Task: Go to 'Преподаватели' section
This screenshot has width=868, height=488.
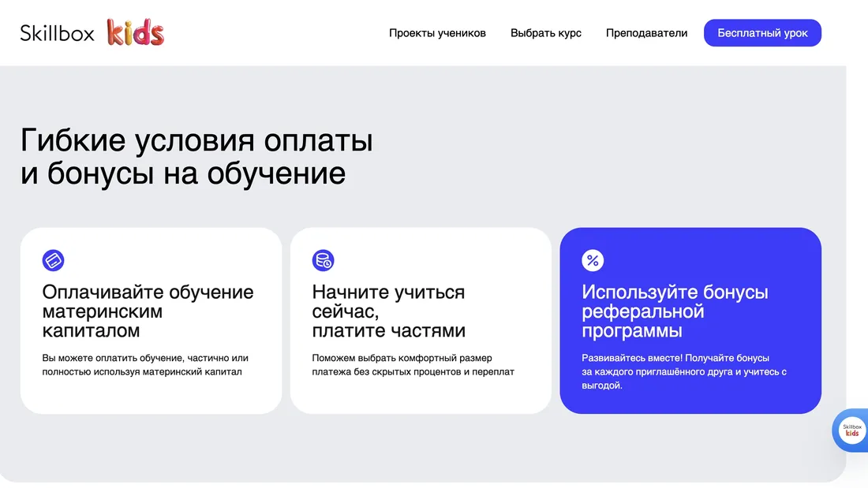Action: tap(646, 34)
